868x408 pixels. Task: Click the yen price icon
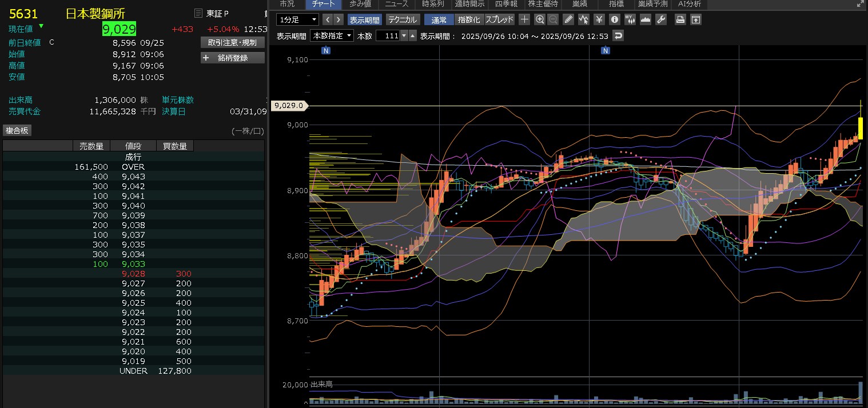(x=599, y=19)
